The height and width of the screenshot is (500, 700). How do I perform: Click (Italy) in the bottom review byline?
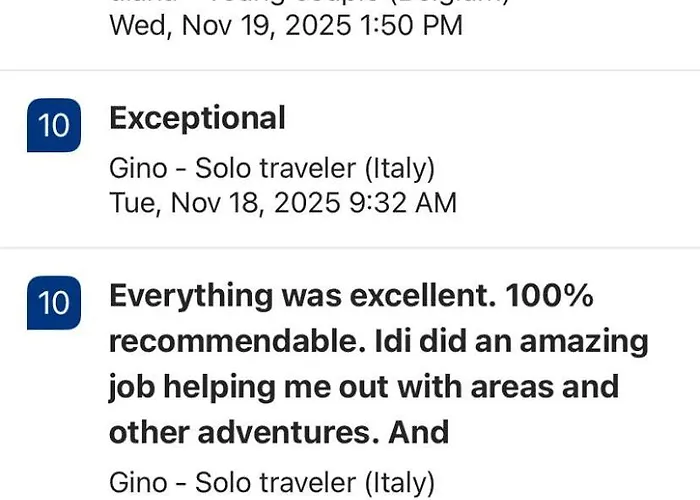(400, 483)
